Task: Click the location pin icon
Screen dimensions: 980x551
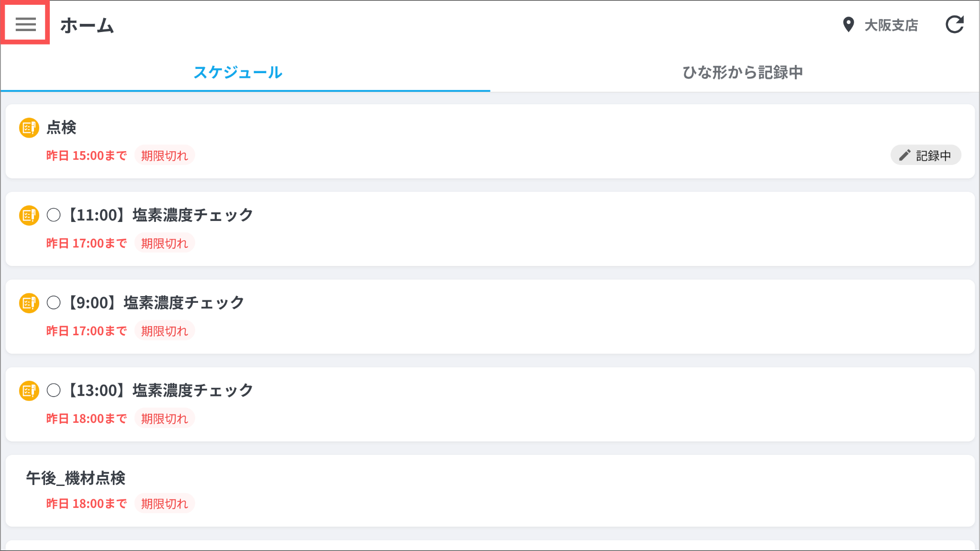Action: tap(848, 24)
